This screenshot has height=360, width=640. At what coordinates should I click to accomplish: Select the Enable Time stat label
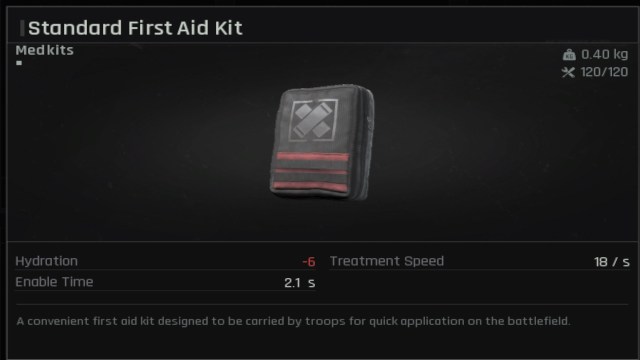(x=54, y=282)
